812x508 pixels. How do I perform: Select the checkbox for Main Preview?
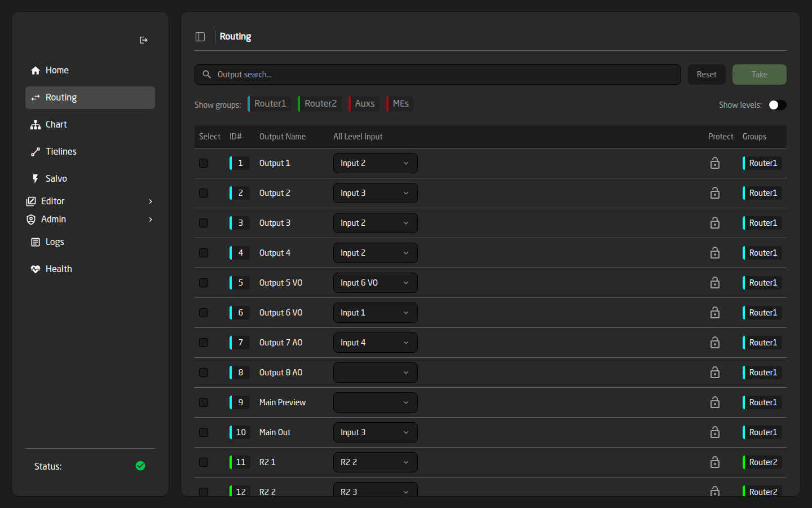(204, 402)
